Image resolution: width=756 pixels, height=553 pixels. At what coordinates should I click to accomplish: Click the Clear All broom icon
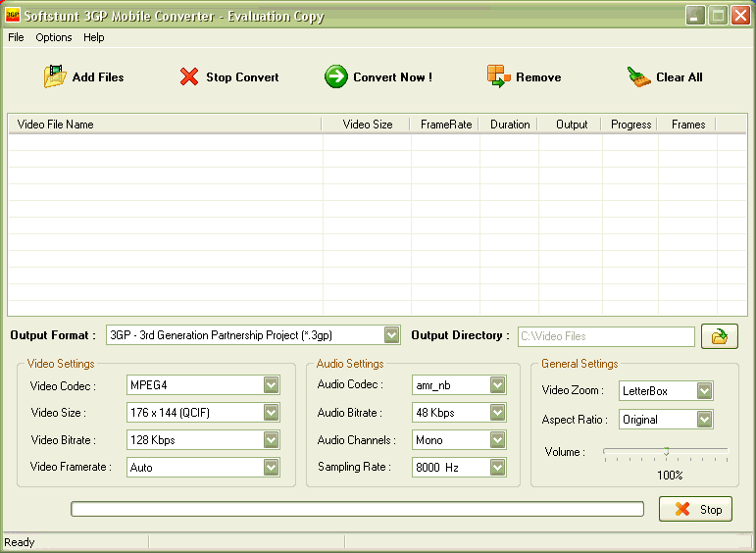[639, 76]
